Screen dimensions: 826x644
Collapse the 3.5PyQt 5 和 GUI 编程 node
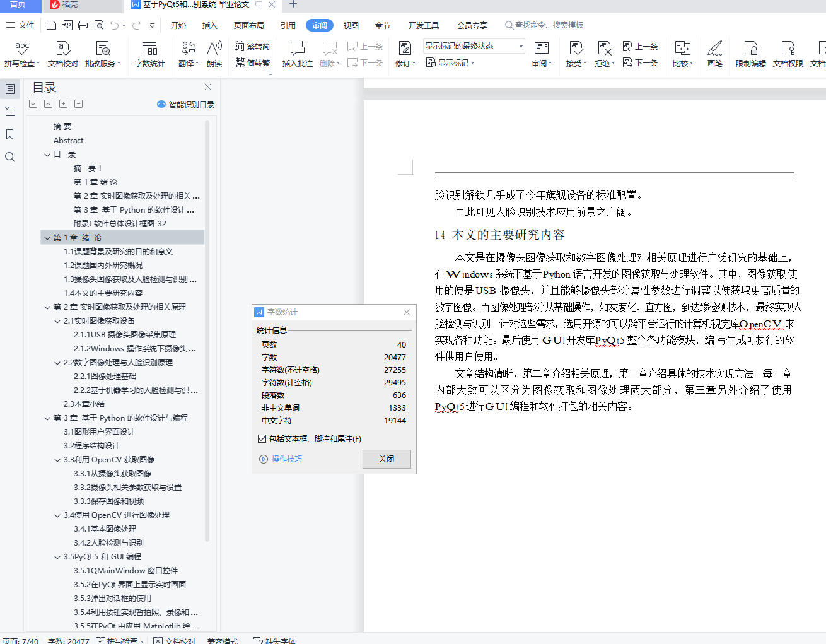coord(57,557)
